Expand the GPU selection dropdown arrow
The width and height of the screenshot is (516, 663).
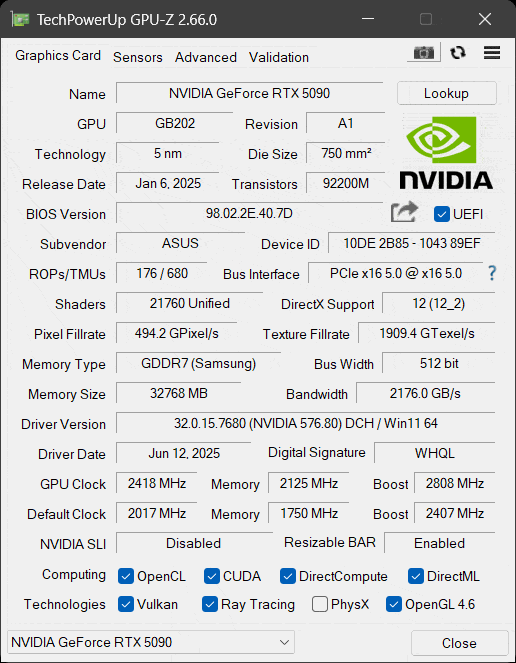285,642
